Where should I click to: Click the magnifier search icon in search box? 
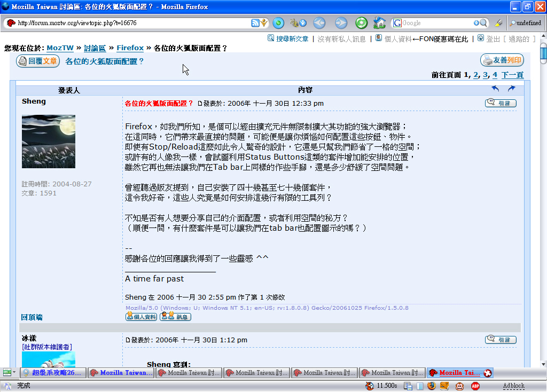[x=483, y=23]
